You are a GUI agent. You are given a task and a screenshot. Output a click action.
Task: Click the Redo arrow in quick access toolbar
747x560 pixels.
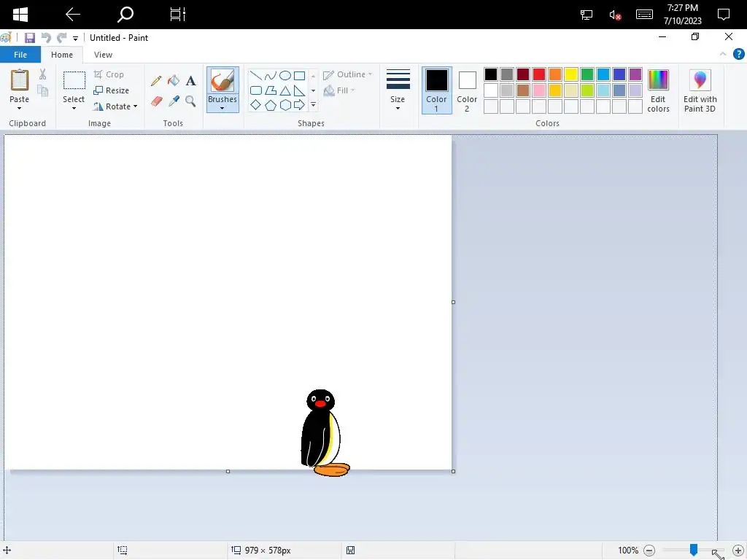[x=61, y=38]
